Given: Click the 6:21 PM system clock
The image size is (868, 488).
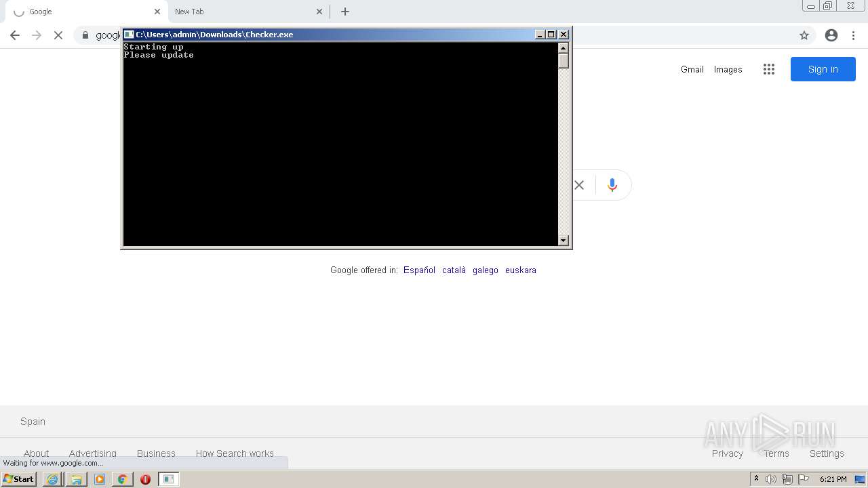Looking at the screenshot, I should (833, 479).
